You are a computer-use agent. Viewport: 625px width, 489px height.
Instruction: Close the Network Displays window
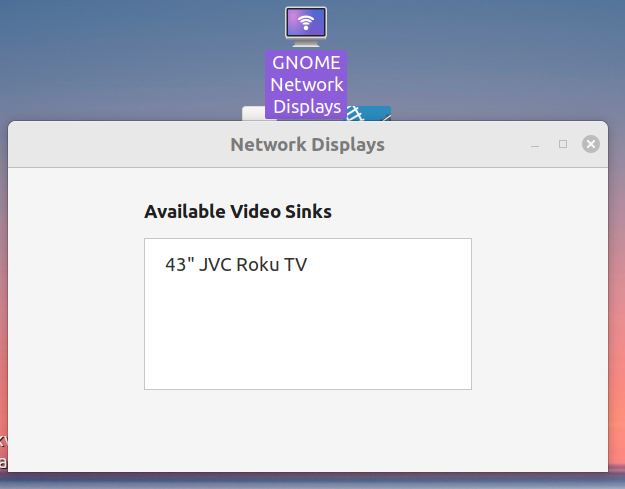[591, 144]
